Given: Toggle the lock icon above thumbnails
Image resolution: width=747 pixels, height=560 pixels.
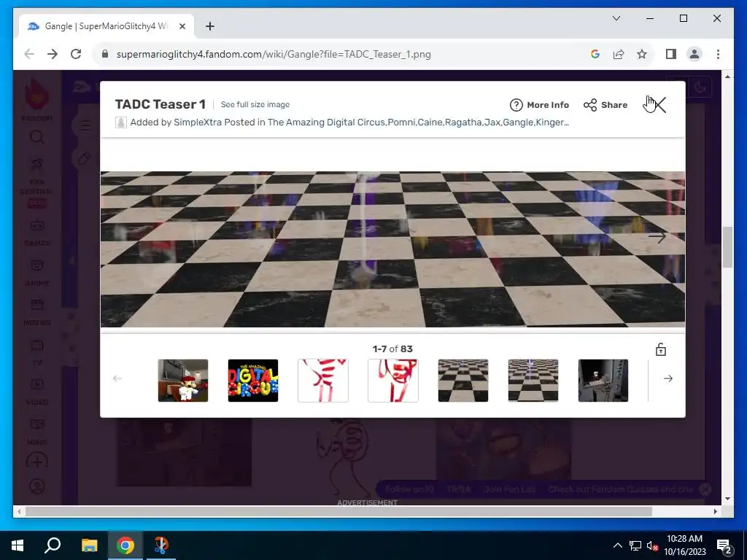Looking at the screenshot, I should tap(660, 349).
